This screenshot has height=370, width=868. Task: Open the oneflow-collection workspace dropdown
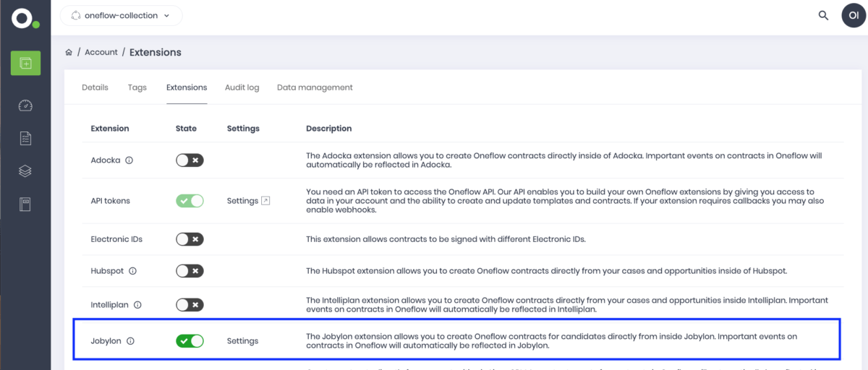point(122,15)
